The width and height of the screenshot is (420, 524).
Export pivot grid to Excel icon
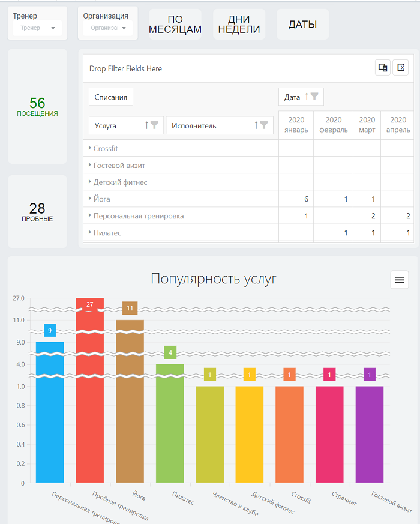[401, 68]
